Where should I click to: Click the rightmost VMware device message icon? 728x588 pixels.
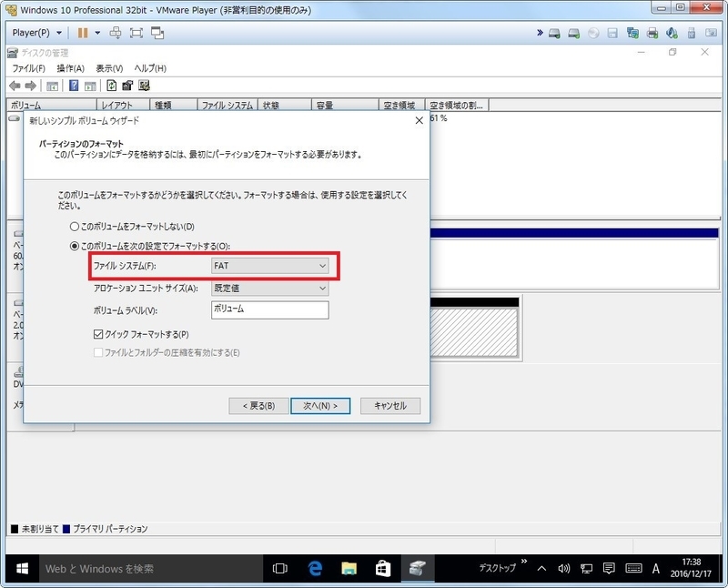point(711,33)
